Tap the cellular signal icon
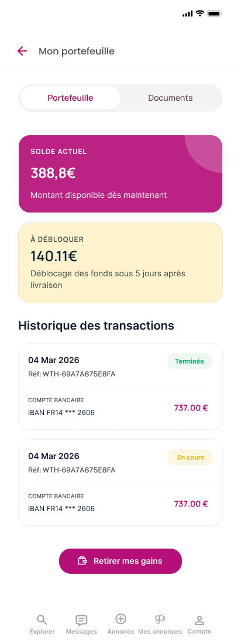The image size is (241, 644). pos(187,13)
